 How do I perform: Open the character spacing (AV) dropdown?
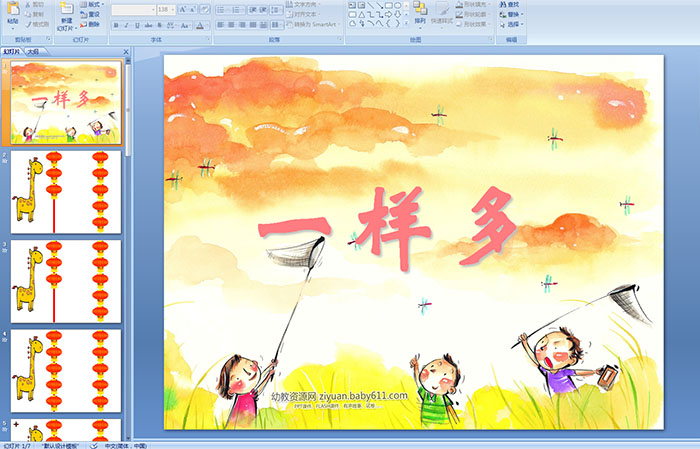coord(171,25)
